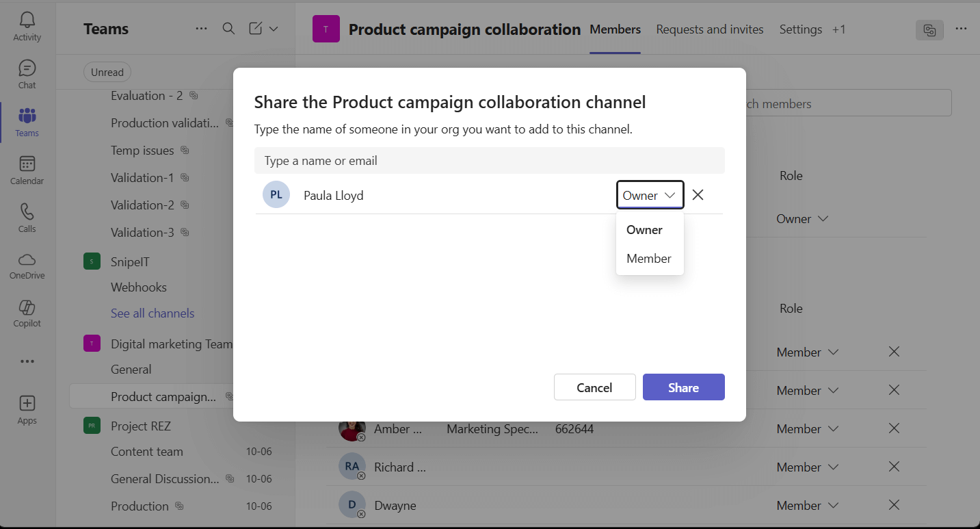The image size is (980, 529).
Task: Open the channel's more options ellipsis menu
Action: (x=962, y=29)
